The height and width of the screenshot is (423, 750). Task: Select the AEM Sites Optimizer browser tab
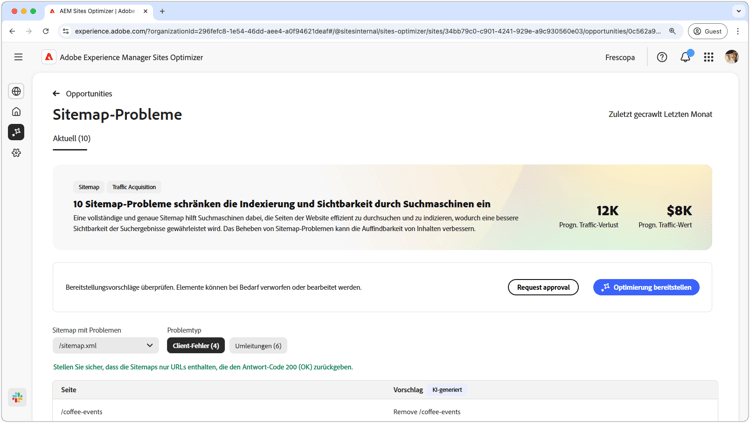point(99,11)
